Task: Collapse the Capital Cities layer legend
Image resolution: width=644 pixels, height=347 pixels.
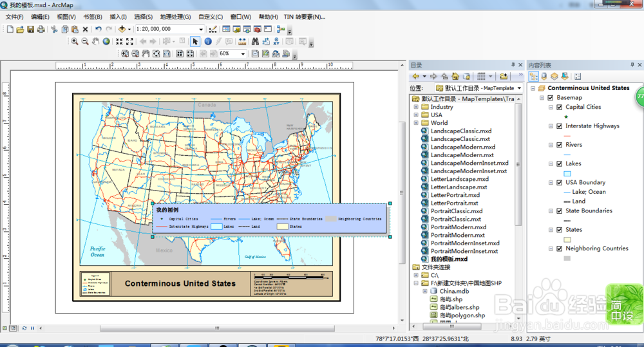Action: click(551, 107)
